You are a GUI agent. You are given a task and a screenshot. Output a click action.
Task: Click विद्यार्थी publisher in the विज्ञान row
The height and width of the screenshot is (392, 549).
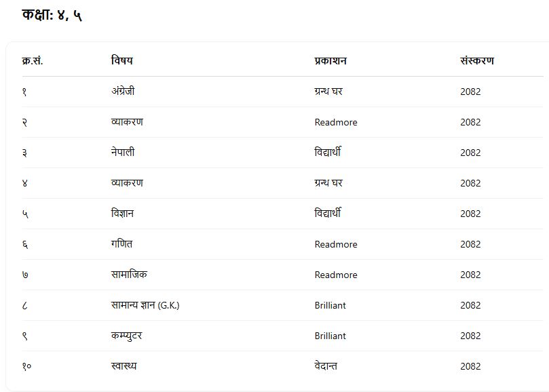point(328,214)
